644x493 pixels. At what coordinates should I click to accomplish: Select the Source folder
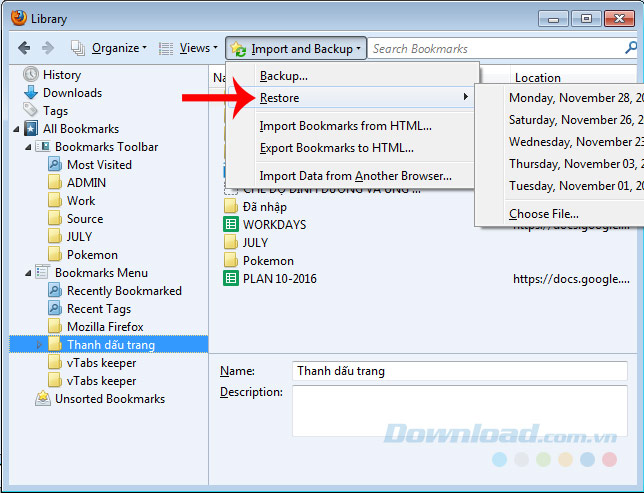85,219
